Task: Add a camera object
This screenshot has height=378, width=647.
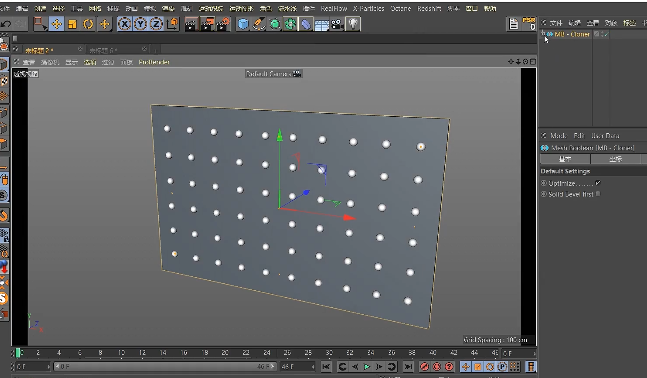Action: [337, 24]
